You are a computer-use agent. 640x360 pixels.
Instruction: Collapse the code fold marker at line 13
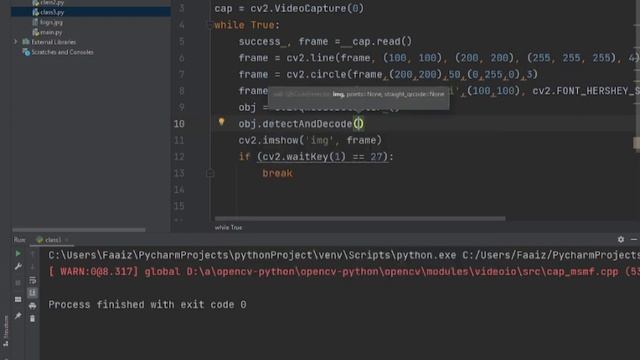tap(210, 173)
